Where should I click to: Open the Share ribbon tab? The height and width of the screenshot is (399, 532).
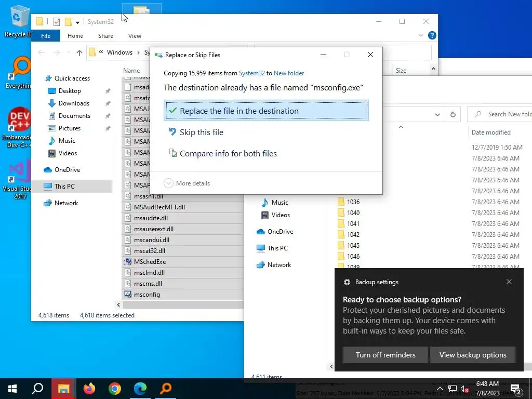coord(105,36)
